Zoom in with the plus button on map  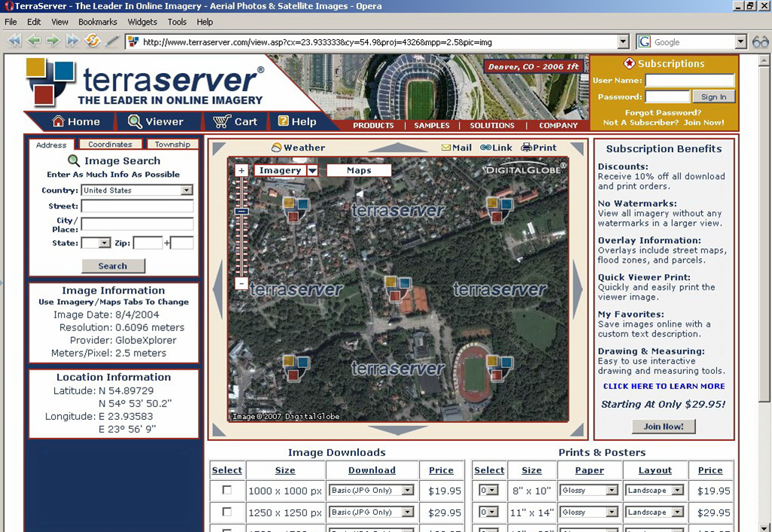[242, 171]
